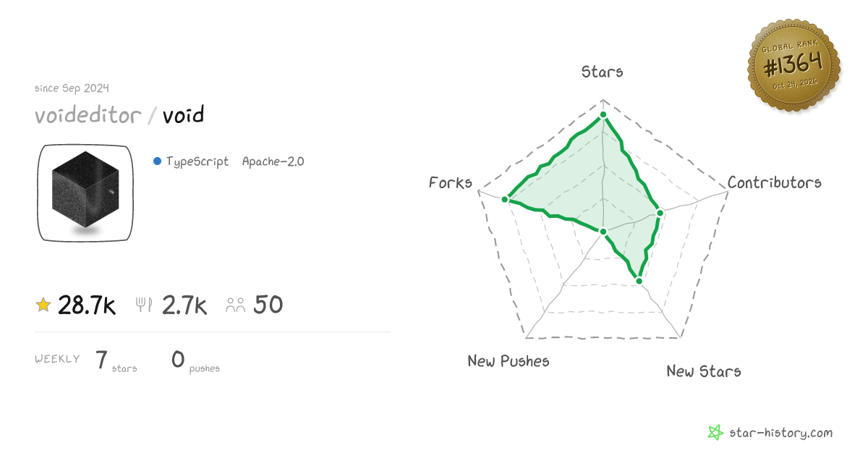Click the contributors people icon near 50
The width and height of the screenshot is (868, 456).
(x=236, y=305)
